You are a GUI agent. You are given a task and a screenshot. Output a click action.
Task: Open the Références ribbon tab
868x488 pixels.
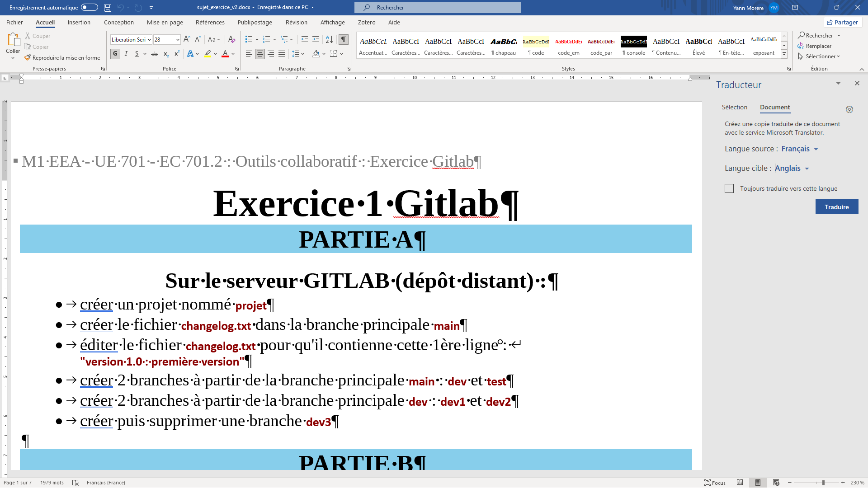click(210, 23)
